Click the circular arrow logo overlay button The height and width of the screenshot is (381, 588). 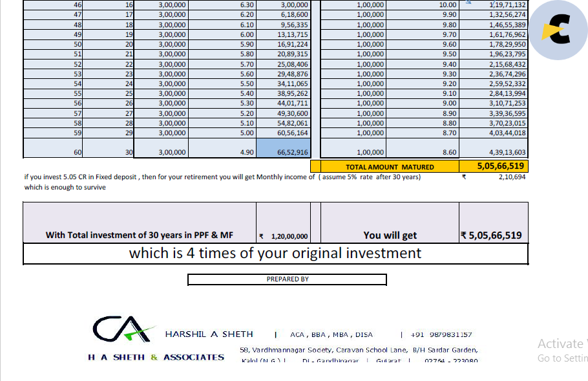[x=558, y=30]
